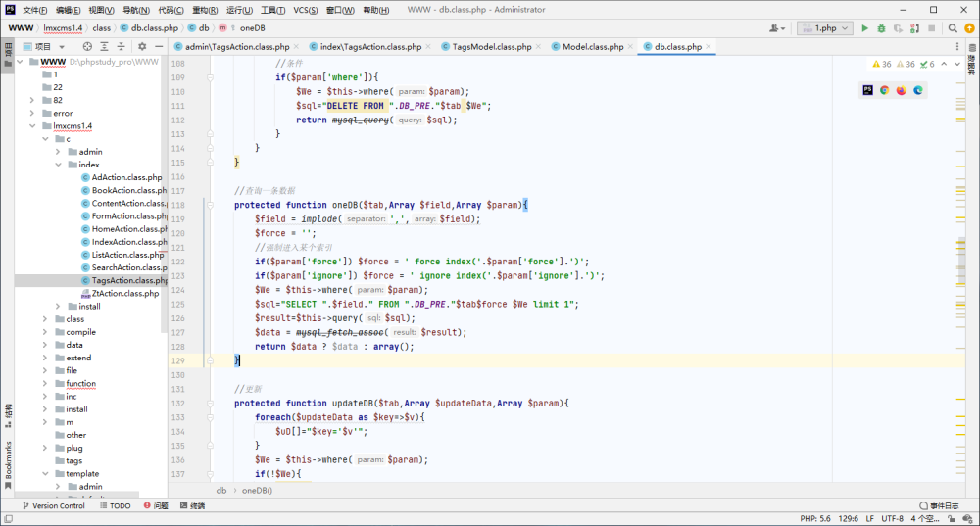The height and width of the screenshot is (526, 980).
Task: Hide the project tool window minus icon
Action: coord(159,46)
